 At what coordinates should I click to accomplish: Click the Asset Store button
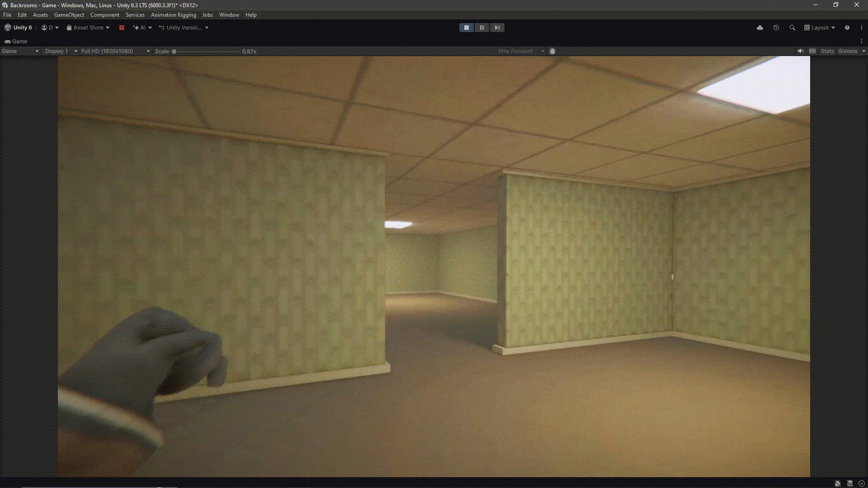click(x=88, y=28)
